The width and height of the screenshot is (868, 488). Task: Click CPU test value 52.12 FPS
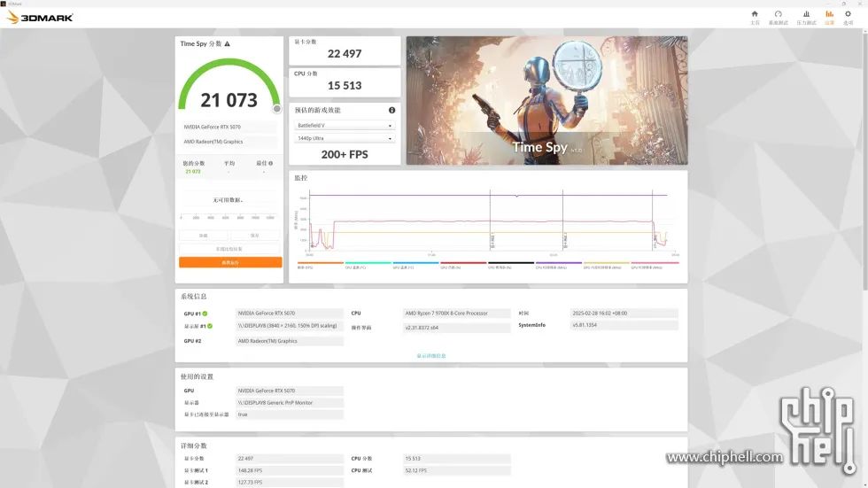point(457,470)
